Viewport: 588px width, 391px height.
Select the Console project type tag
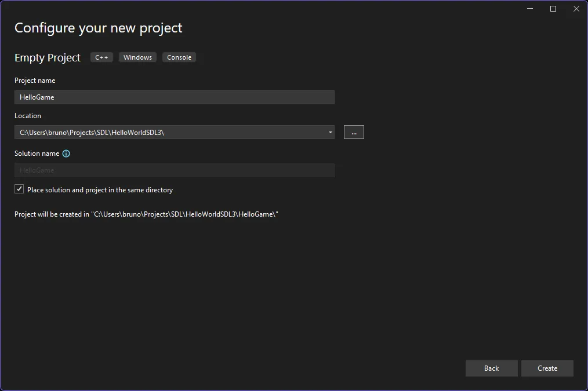coord(179,57)
